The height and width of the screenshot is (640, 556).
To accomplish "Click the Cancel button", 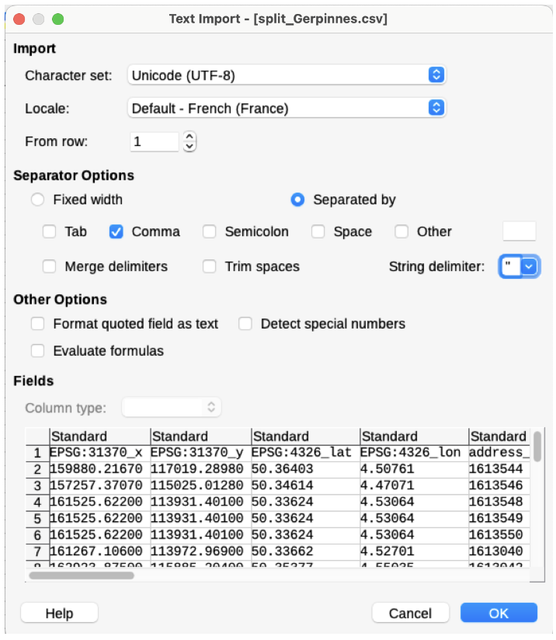I will [410, 613].
